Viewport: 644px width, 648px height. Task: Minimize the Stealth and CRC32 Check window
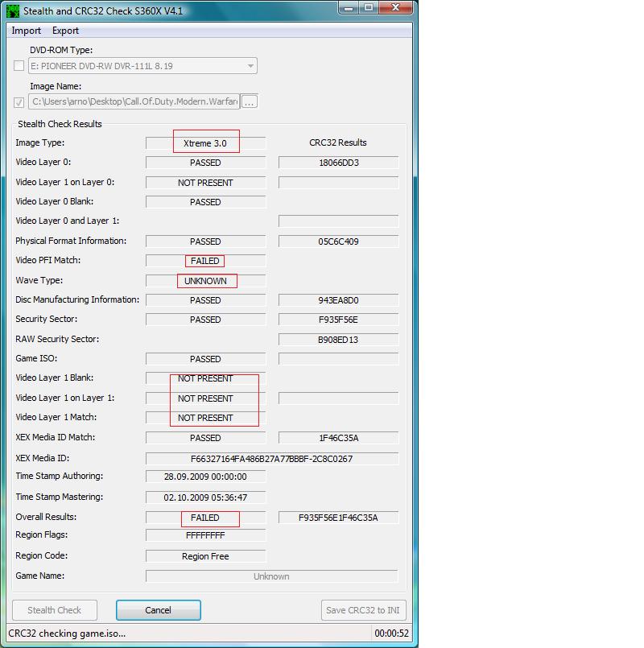(348, 8)
